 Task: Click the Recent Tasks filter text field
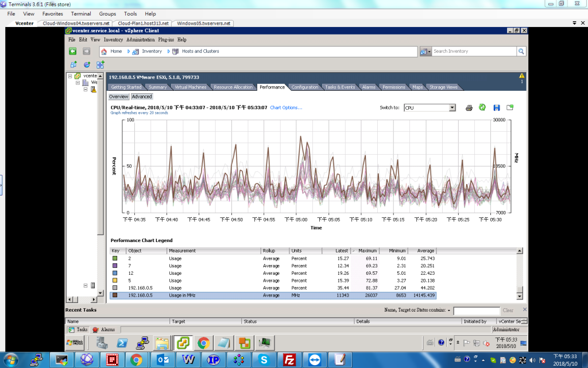tap(477, 310)
